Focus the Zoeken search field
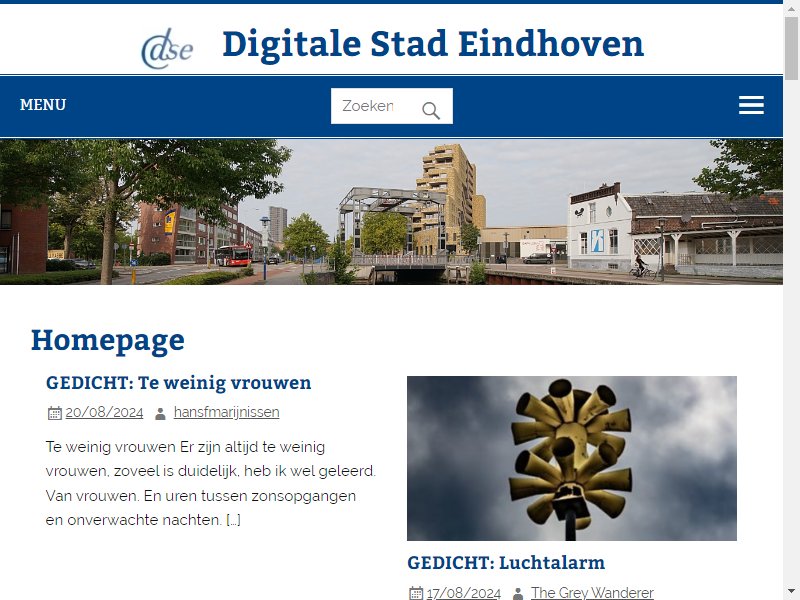Image resolution: width=800 pixels, height=600 pixels. (391, 106)
